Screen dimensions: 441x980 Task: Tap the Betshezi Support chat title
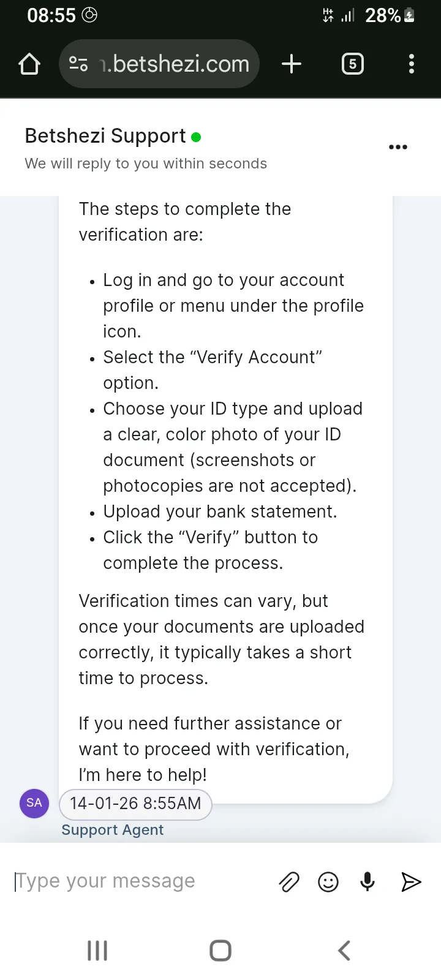point(105,136)
